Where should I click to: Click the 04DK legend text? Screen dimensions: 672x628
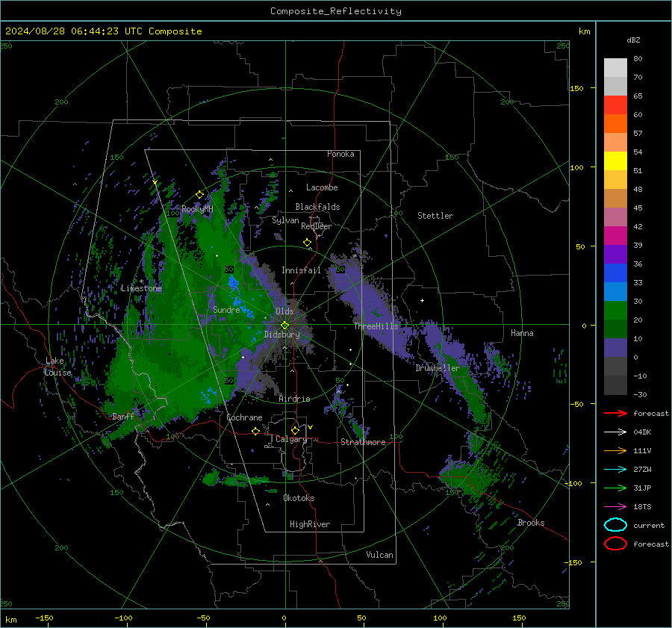[x=642, y=432]
